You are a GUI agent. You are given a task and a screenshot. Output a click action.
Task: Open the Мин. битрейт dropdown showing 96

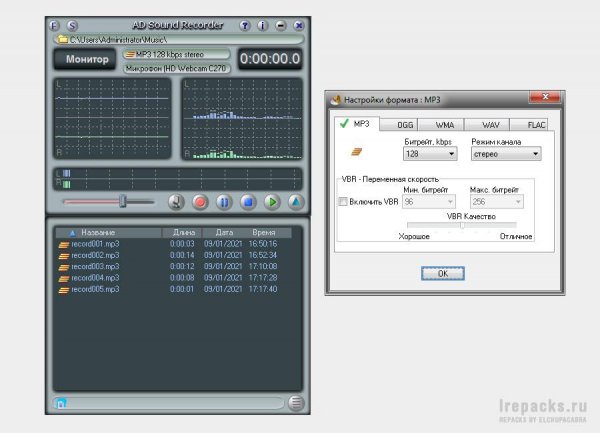(429, 202)
